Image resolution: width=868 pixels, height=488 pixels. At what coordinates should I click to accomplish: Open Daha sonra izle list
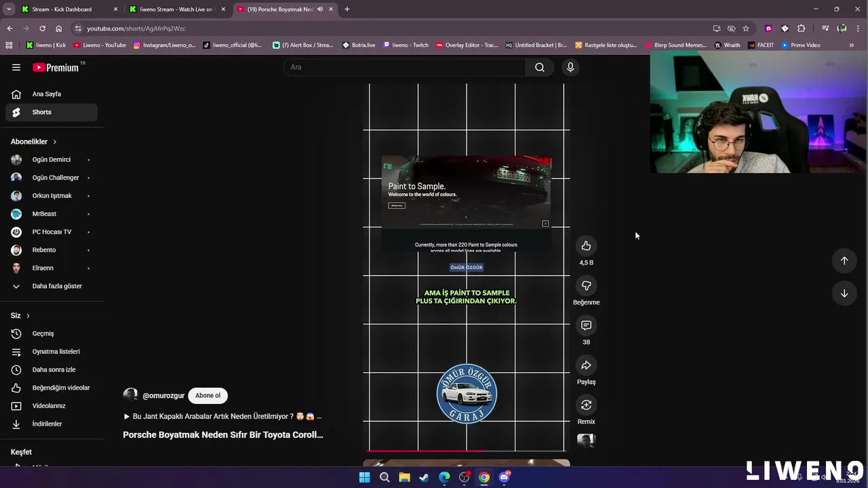coord(52,369)
